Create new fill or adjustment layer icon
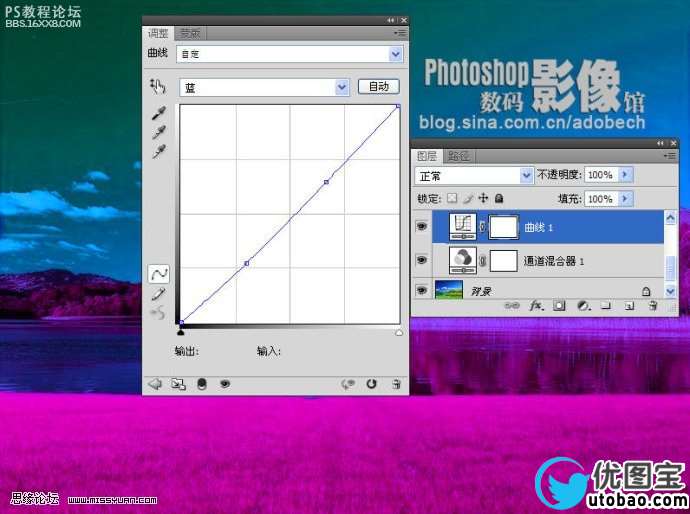The width and height of the screenshot is (690, 514). coord(584,305)
